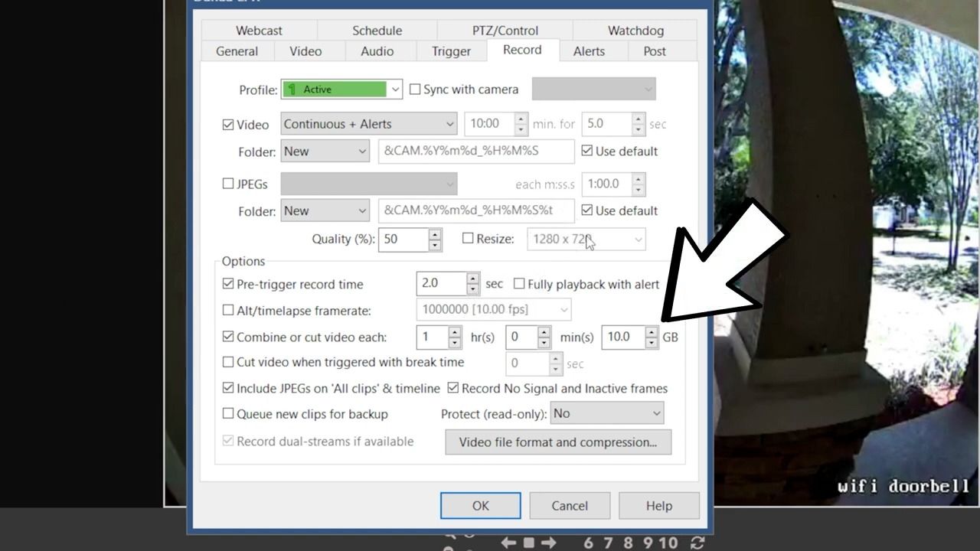980x551 pixels.
Task: Switch to the Alerts tab
Action: point(589,51)
